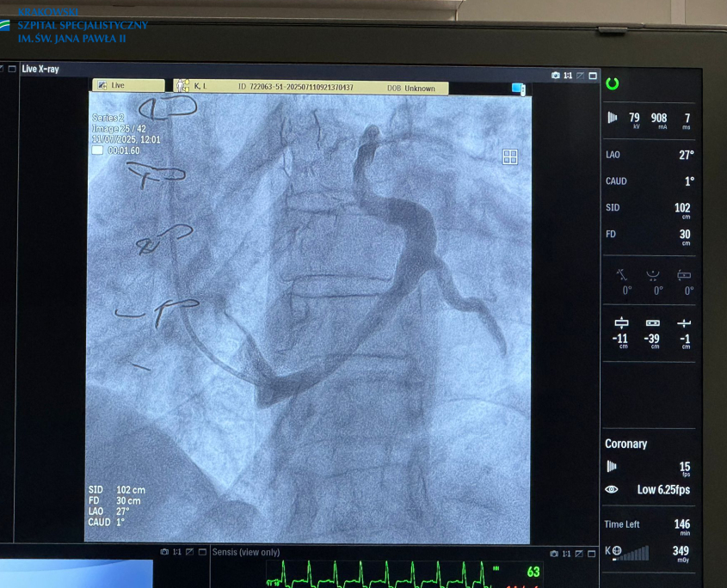Click the eye icon beside Low 6.25fps
The image size is (727, 588).
point(612,489)
